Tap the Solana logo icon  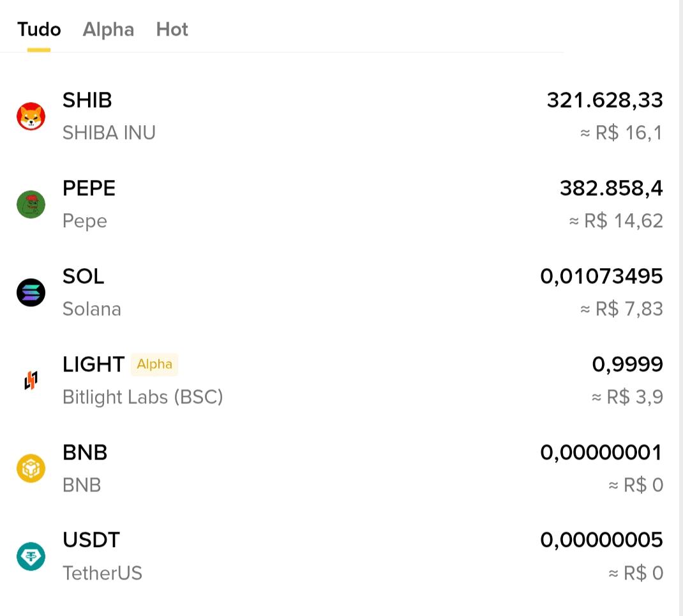tap(31, 292)
